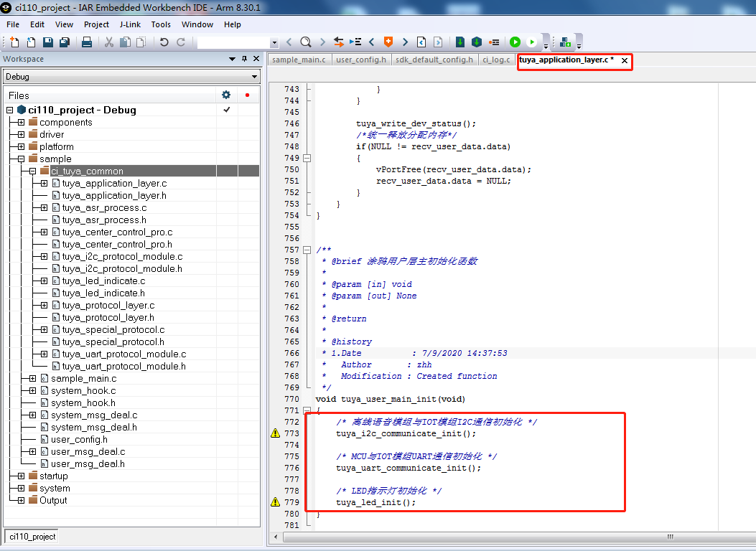Cut the selection using the scissors icon
The height and width of the screenshot is (551, 756).
tap(109, 42)
